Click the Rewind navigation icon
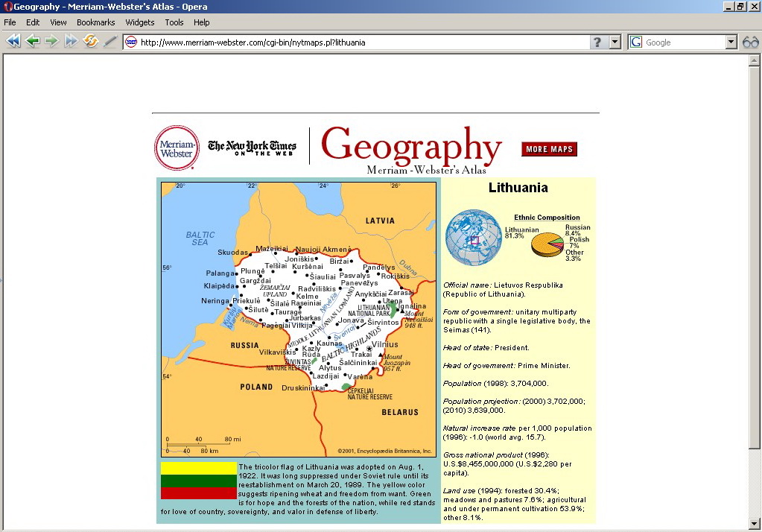 click(x=13, y=42)
